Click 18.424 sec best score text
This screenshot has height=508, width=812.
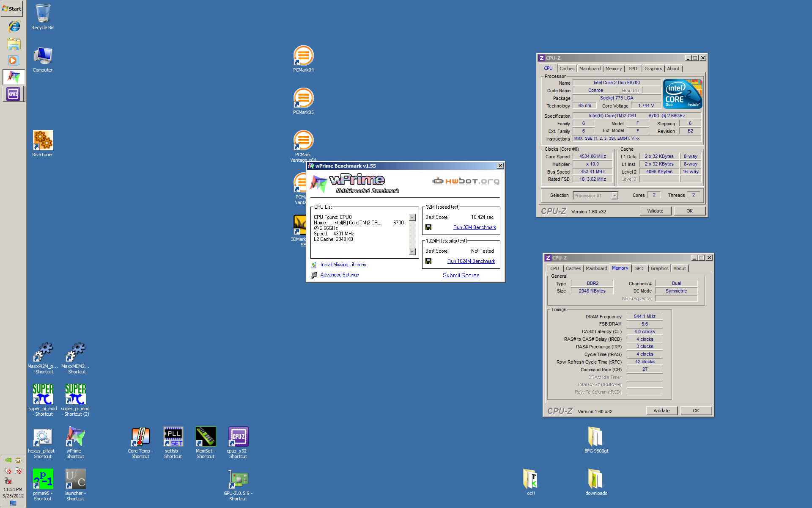tap(482, 217)
